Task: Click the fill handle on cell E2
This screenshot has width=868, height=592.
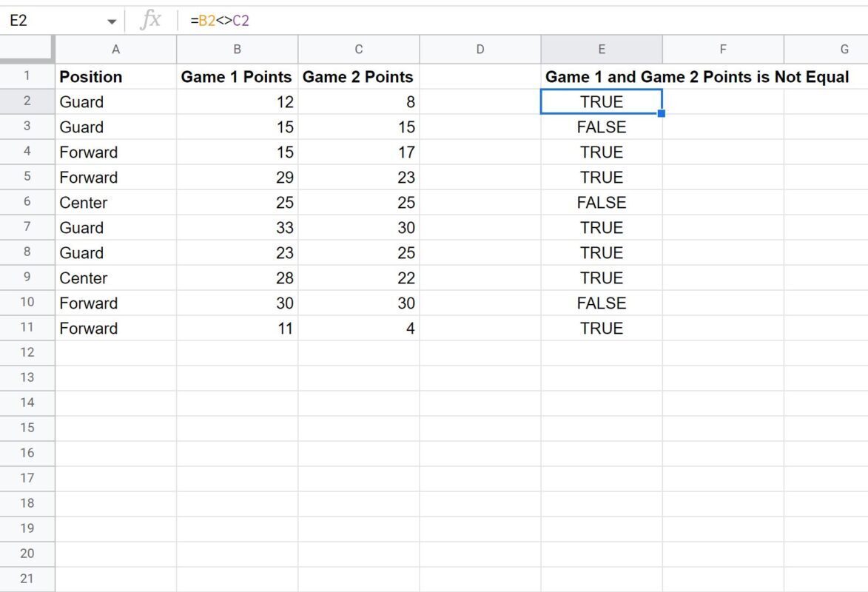Action: (662, 113)
